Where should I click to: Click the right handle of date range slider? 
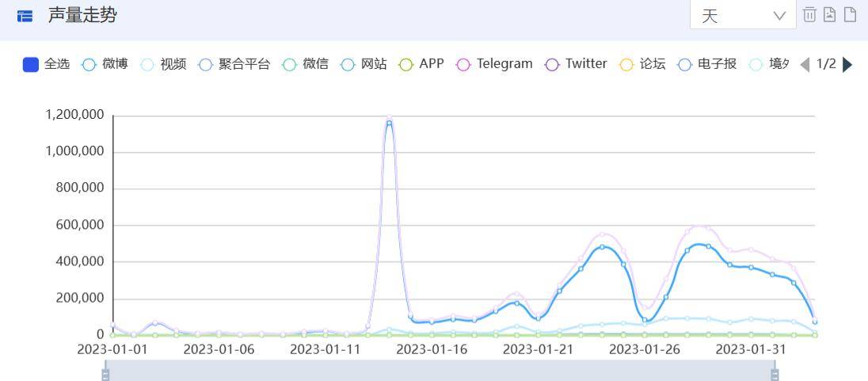[775, 374]
